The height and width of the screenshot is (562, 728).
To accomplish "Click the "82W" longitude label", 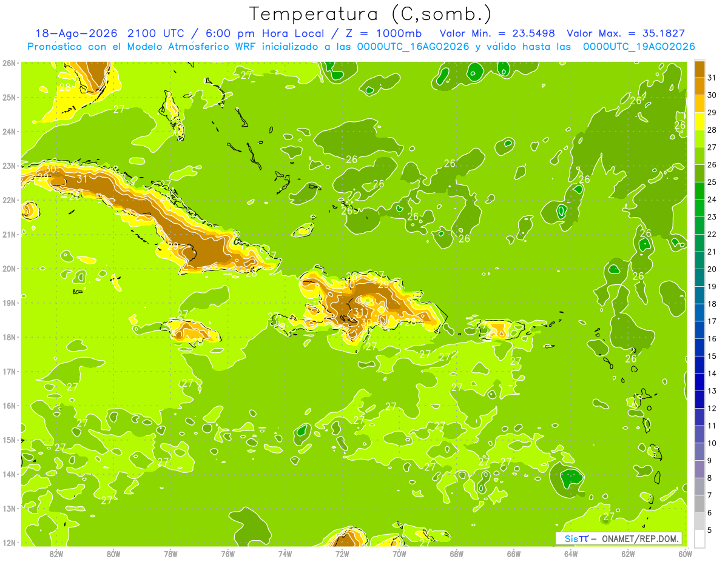I will click(56, 554).
